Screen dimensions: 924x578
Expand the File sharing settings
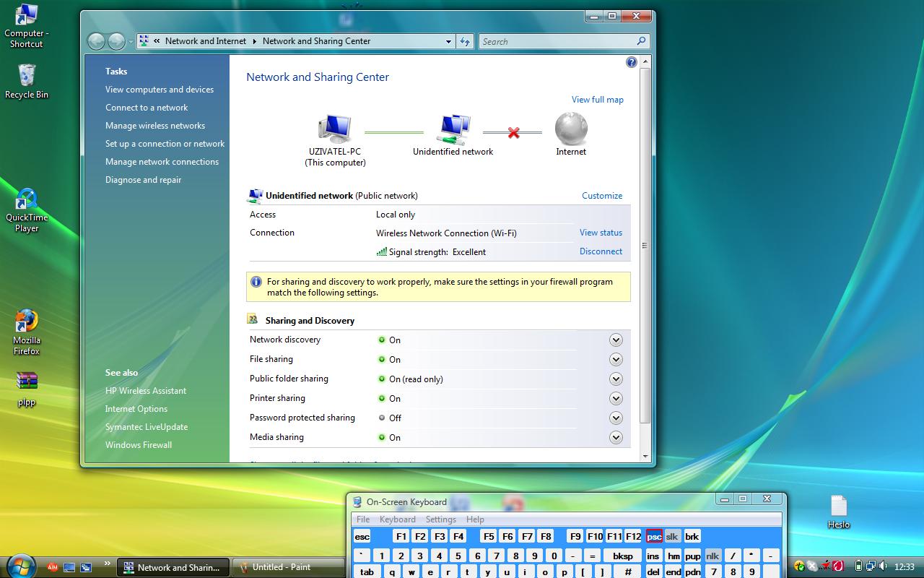(x=616, y=359)
